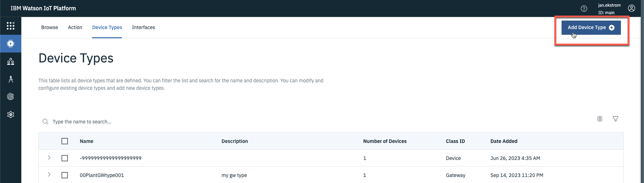The width and height of the screenshot is (644, 183).
Task: Click IBM Watson IoT Platform title
Action: 43,8
